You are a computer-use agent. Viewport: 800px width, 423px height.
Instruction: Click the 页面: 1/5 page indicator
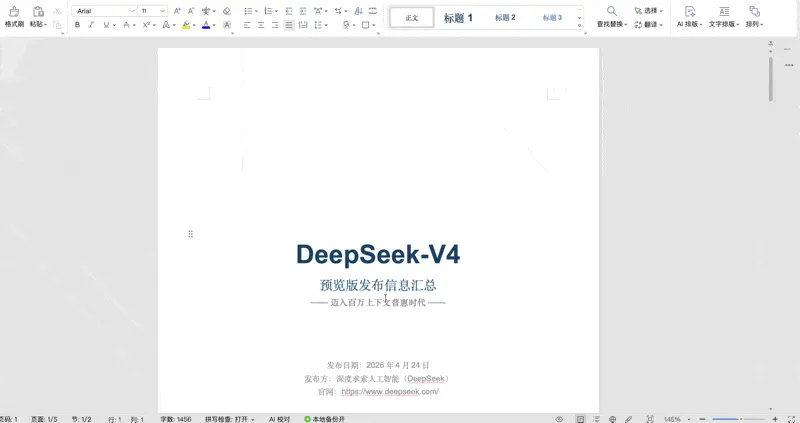[x=44, y=419]
